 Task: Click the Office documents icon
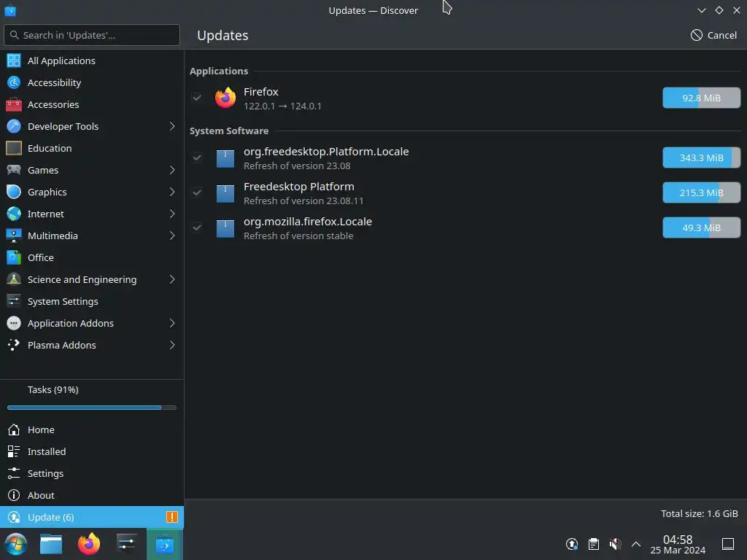(x=14, y=257)
